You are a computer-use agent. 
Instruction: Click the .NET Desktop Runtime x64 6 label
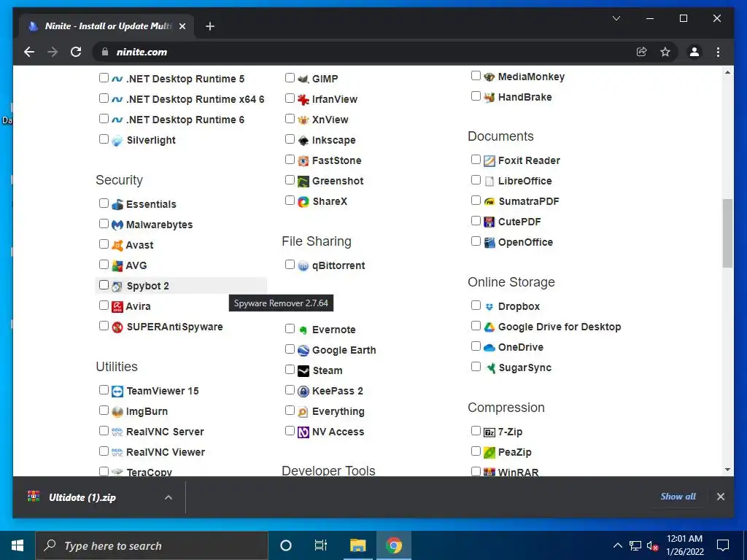tap(196, 99)
